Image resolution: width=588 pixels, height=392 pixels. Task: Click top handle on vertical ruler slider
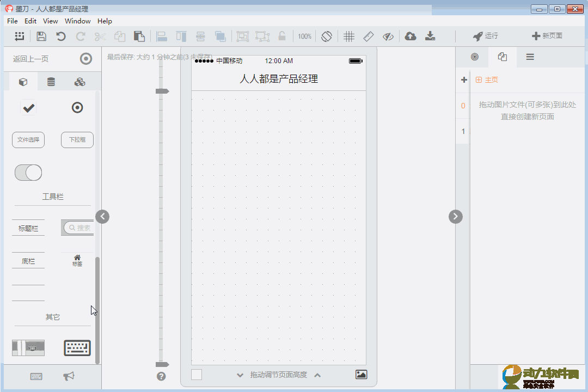(x=162, y=91)
